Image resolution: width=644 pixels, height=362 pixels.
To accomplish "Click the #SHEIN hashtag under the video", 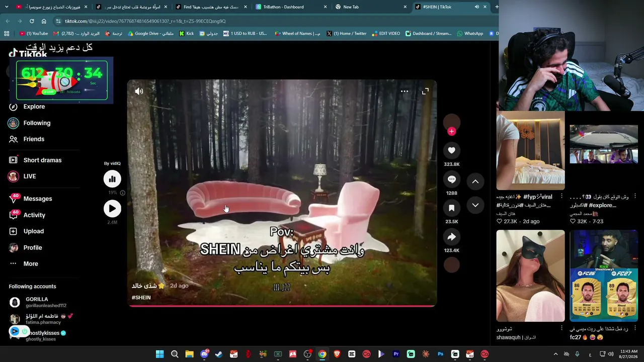I will [141, 298].
